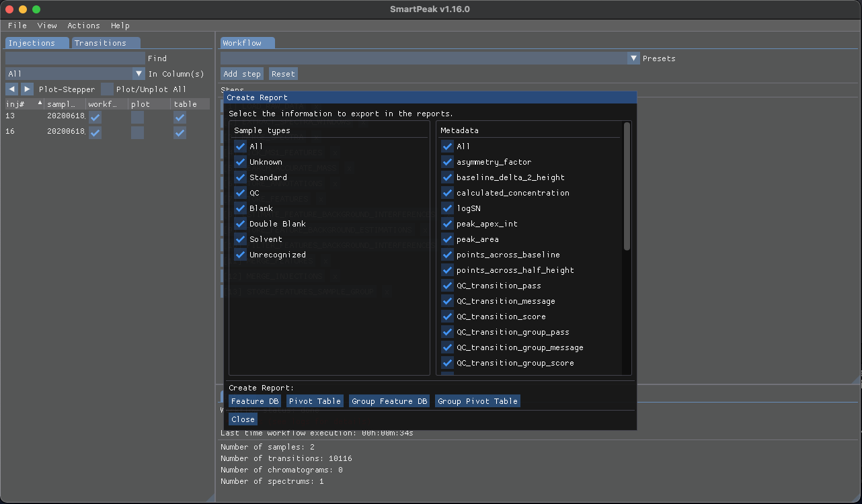
Task: Uncheck QC_transition_group_score metadata
Action: (447, 363)
